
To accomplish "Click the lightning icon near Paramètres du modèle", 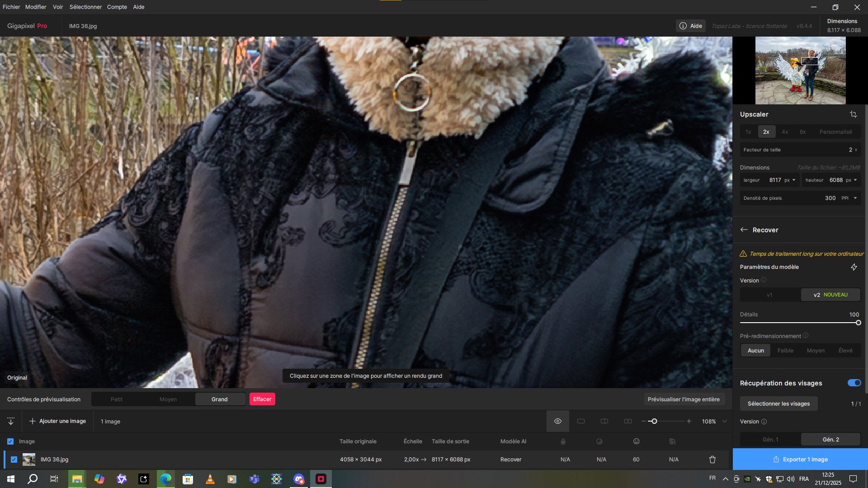I will tap(854, 267).
